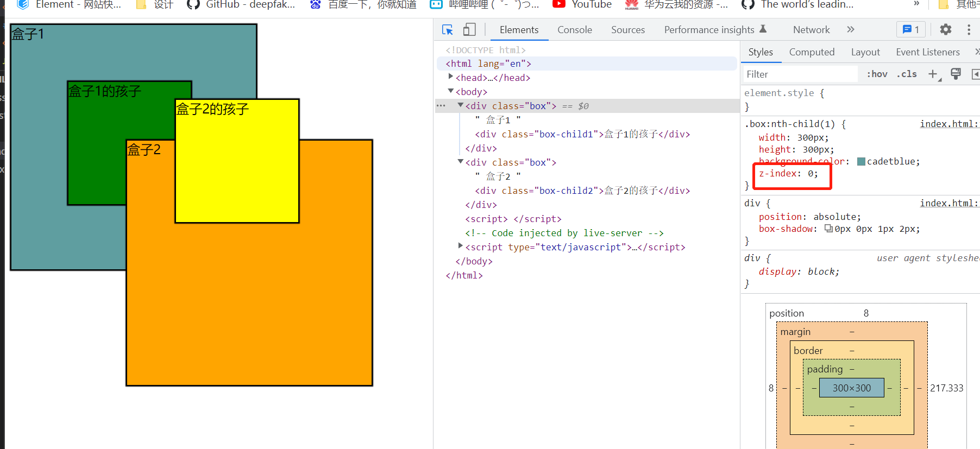980x449 pixels.
Task: Open the YouTube bookmark
Action: coord(582,5)
